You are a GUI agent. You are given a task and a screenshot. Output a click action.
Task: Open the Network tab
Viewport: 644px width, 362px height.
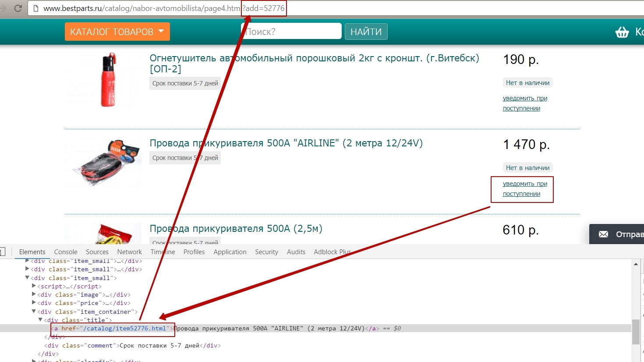click(129, 252)
